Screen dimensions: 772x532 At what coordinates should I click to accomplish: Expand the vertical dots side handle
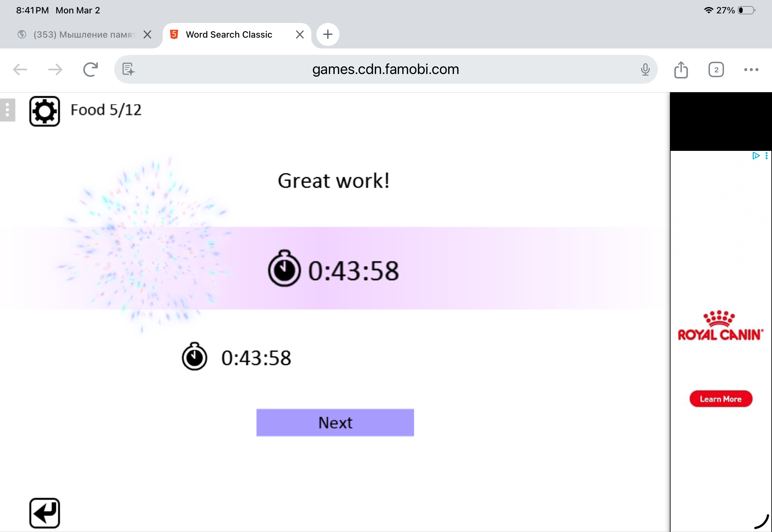[x=7, y=110]
